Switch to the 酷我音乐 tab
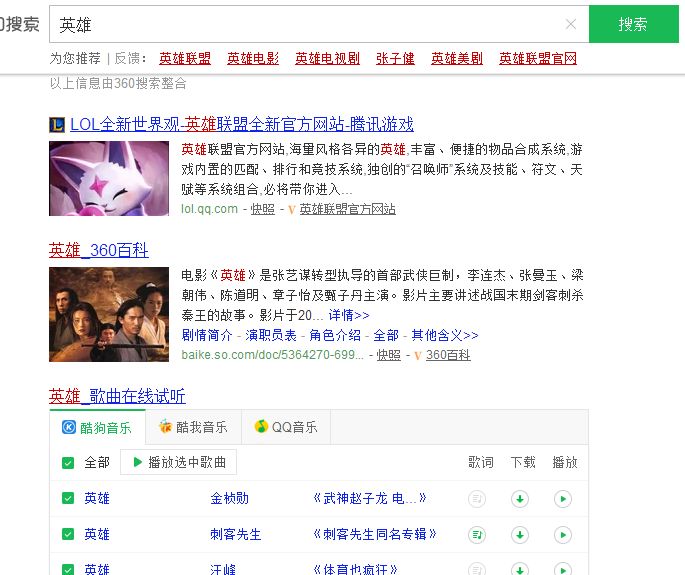This screenshot has height=575, width=685. click(193, 427)
